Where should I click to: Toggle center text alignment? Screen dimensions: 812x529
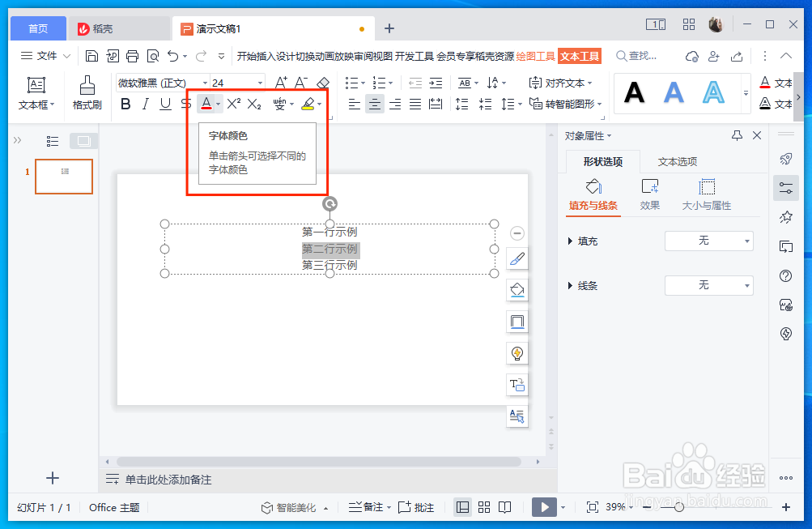pyautogui.click(x=374, y=105)
